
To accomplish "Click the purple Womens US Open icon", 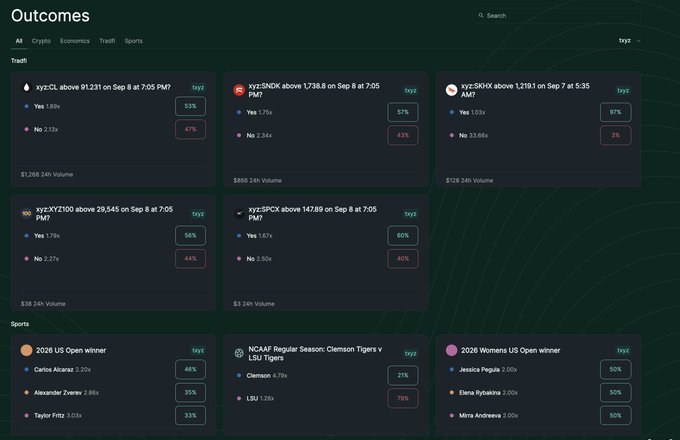I will coord(451,350).
